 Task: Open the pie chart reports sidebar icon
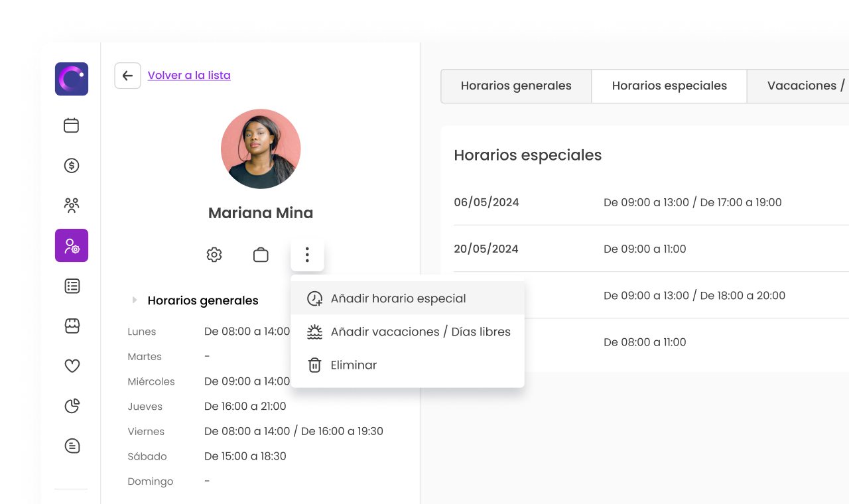coord(72,406)
